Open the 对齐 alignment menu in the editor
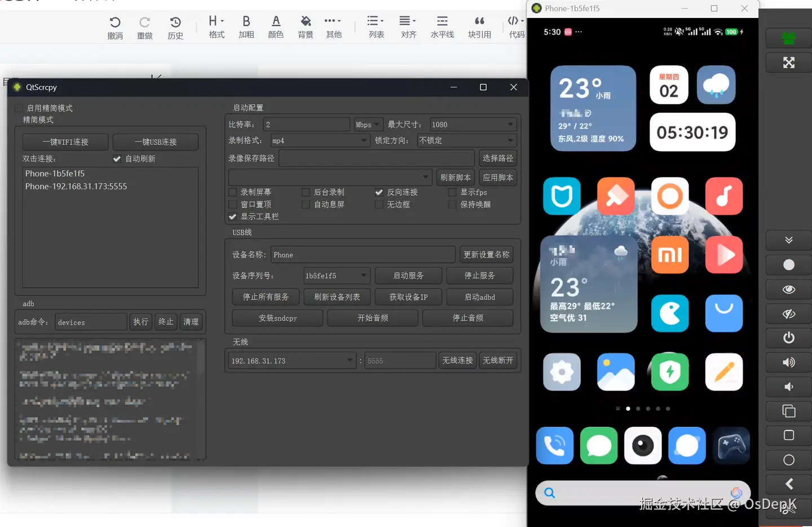This screenshot has height=527, width=812. point(408,27)
